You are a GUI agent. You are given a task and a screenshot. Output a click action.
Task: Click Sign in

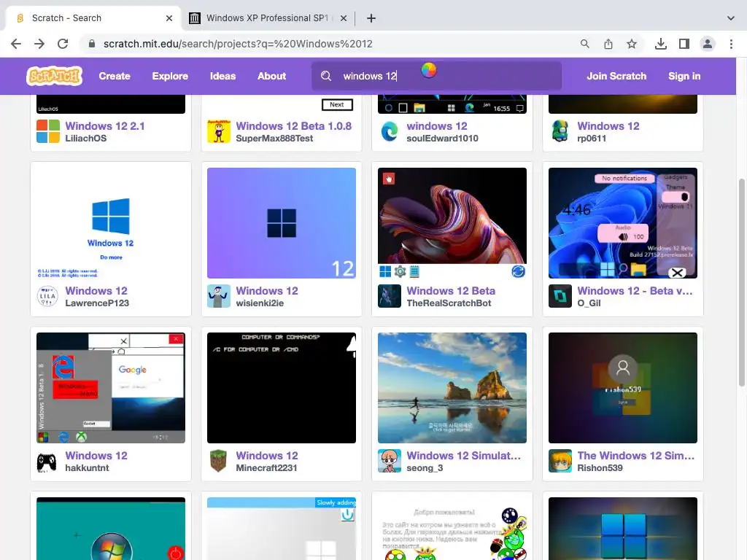[684, 76]
